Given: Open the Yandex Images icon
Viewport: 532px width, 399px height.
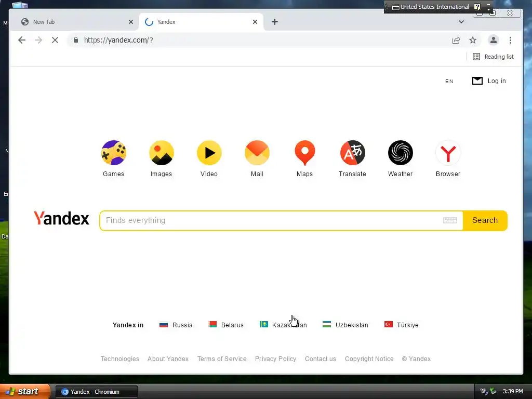Looking at the screenshot, I should [x=161, y=153].
